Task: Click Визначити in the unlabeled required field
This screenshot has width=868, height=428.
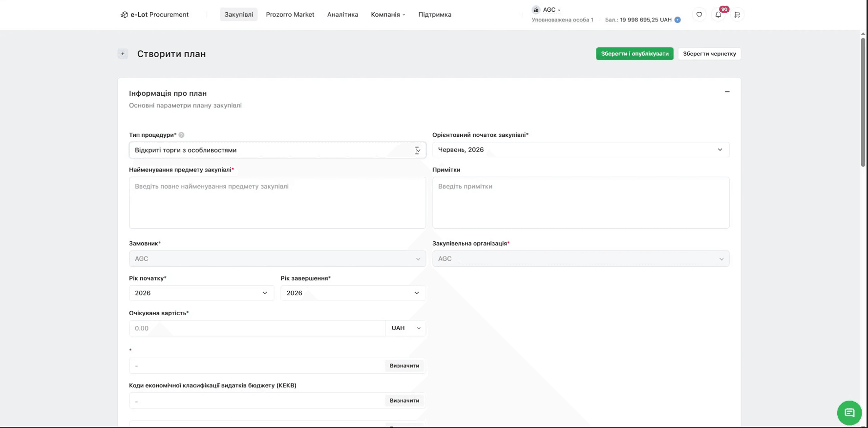Action: tap(404, 366)
